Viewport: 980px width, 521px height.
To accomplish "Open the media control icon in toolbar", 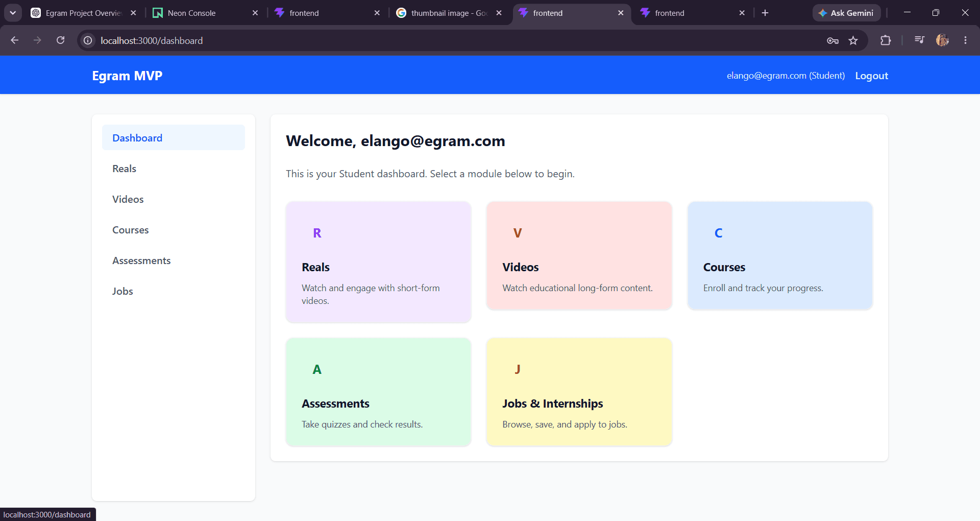I will [x=920, y=40].
